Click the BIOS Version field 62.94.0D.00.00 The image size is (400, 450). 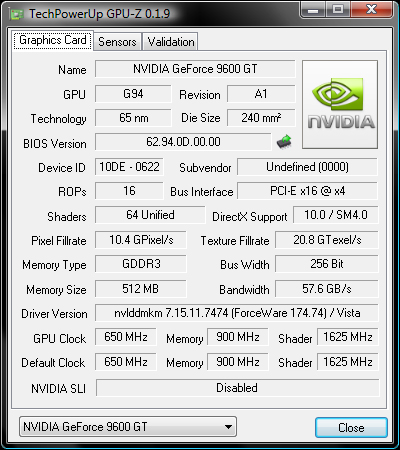pyautogui.click(x=183, y=142)
